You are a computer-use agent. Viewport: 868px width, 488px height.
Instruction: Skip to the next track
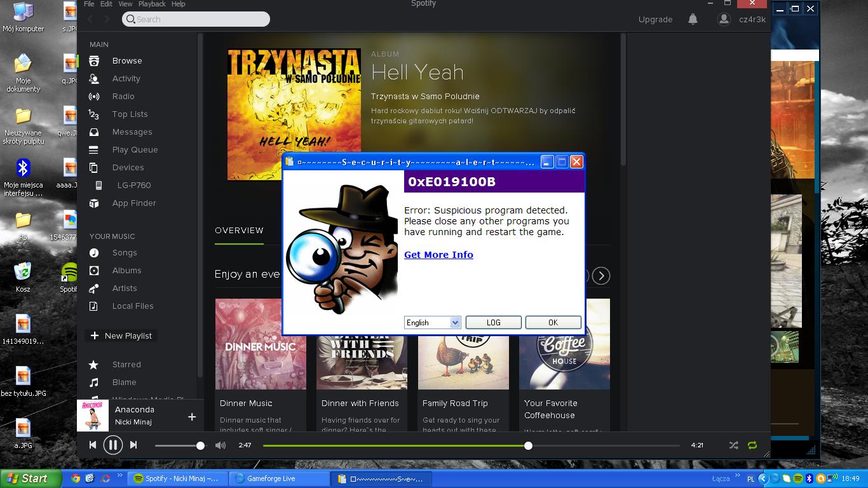pos(133,445)
